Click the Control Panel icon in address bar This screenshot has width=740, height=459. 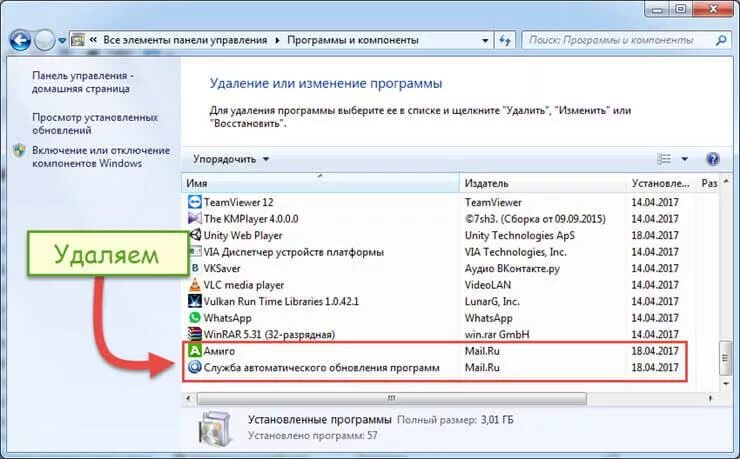[77, 40]
